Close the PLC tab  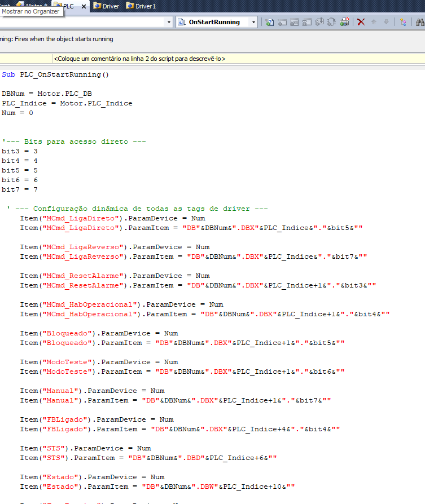coord(84,6)
